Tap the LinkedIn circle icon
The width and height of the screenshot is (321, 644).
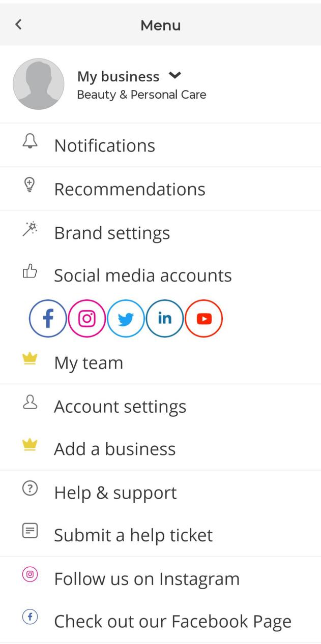tap(164, 319)
